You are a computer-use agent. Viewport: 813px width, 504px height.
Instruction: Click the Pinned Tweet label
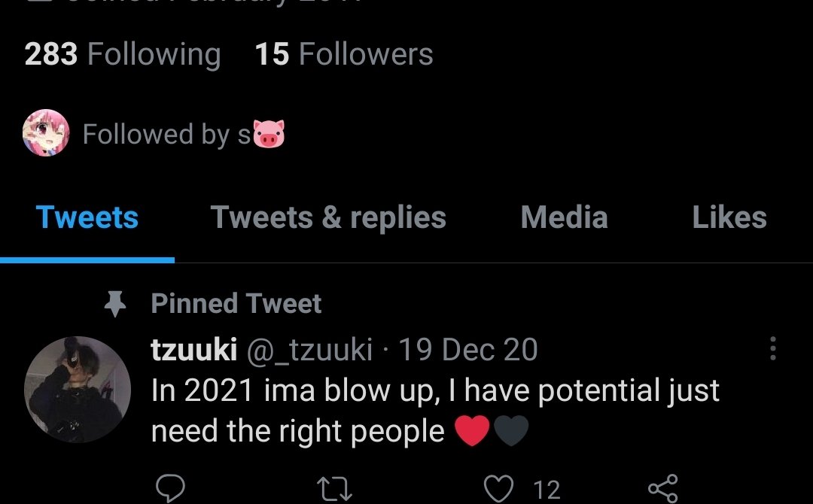click(236, 304)
